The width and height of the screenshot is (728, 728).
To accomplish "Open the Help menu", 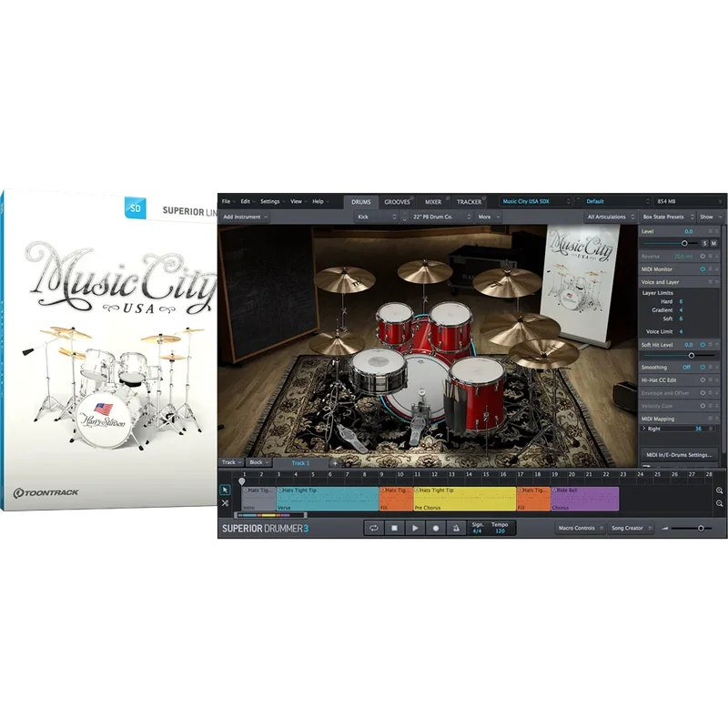I will 320,201.
